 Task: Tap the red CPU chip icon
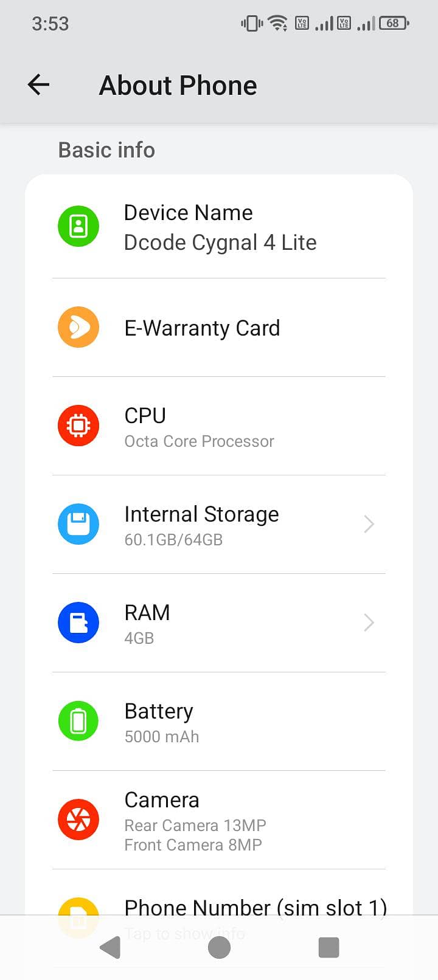click(x=78, y=426)
